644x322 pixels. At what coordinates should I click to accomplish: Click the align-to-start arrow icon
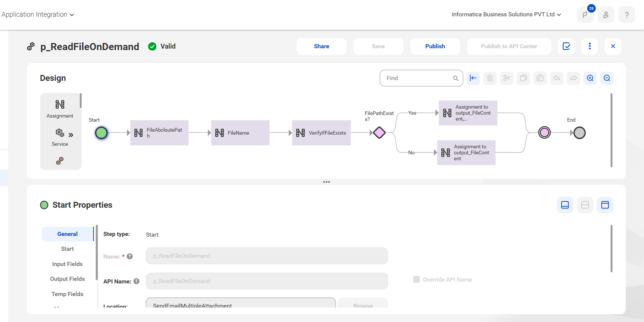click(x=473, y=78)
